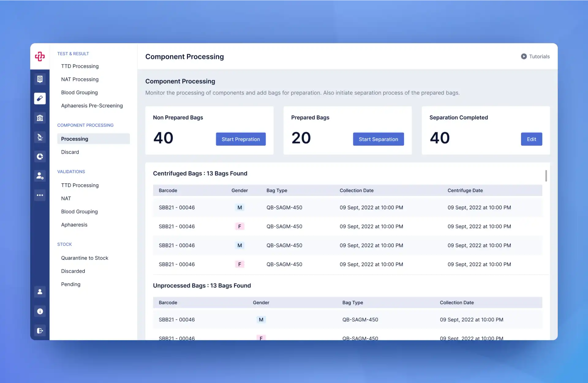Image resolution: width=588 pixels, height=383 pixels.
Task: Select the NAT Processing menu item
Action: [x=80, y=79]
